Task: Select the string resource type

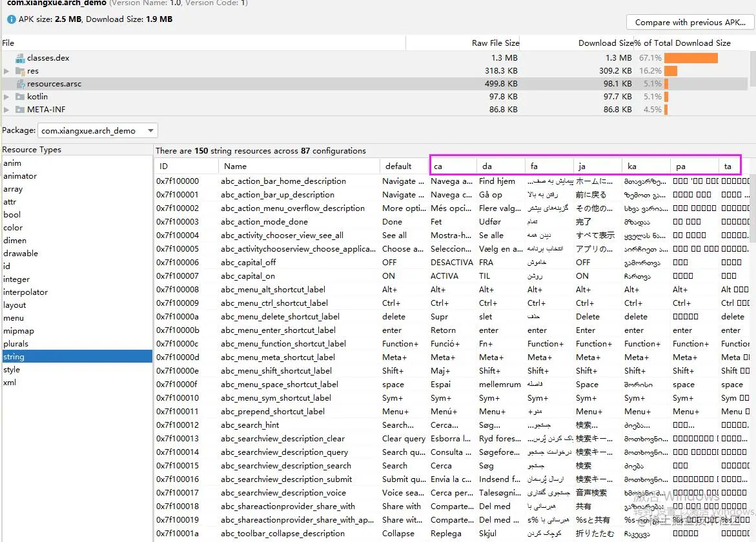Action: pyautogui.click(x=77, y=357)
